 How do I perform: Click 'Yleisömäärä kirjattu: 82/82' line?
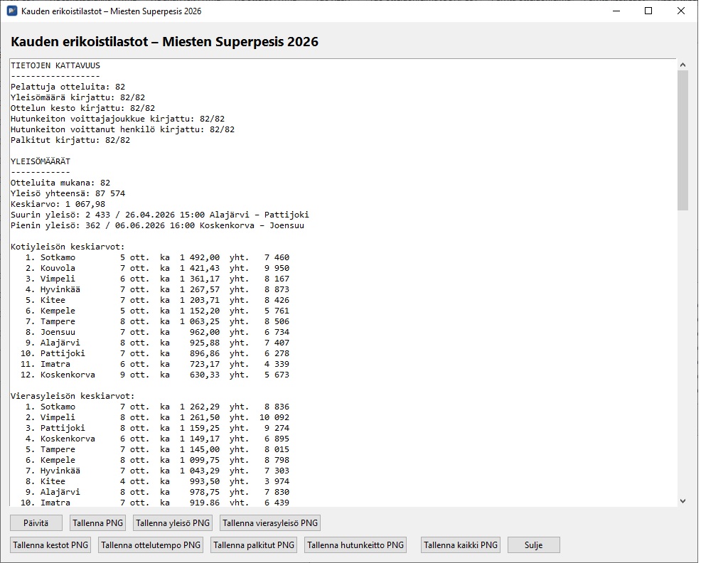coord(78,97)
